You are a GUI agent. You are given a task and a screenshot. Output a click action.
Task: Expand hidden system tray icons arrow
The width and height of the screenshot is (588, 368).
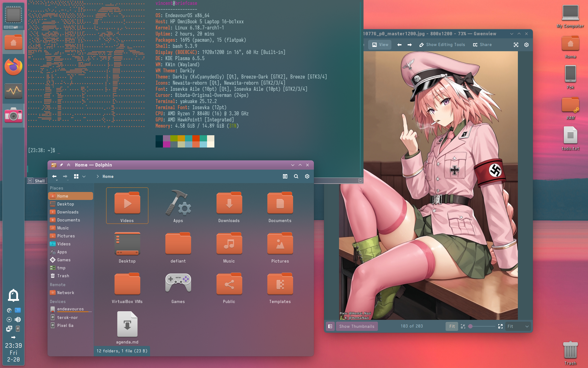13,337
